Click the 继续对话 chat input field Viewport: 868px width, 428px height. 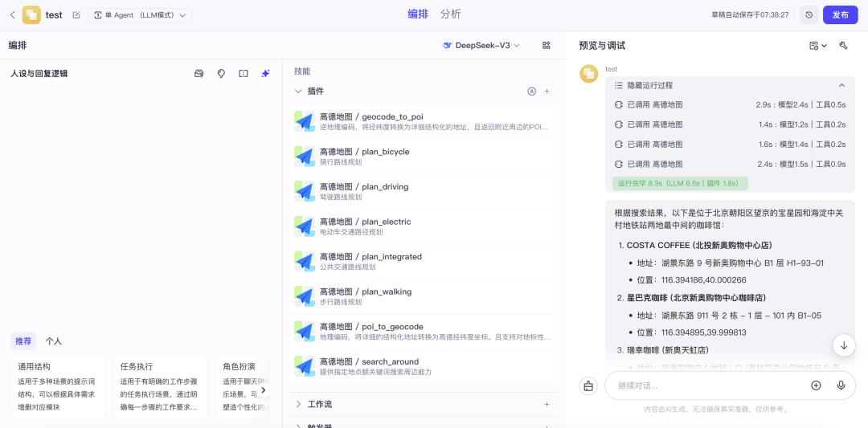[707, 385]
